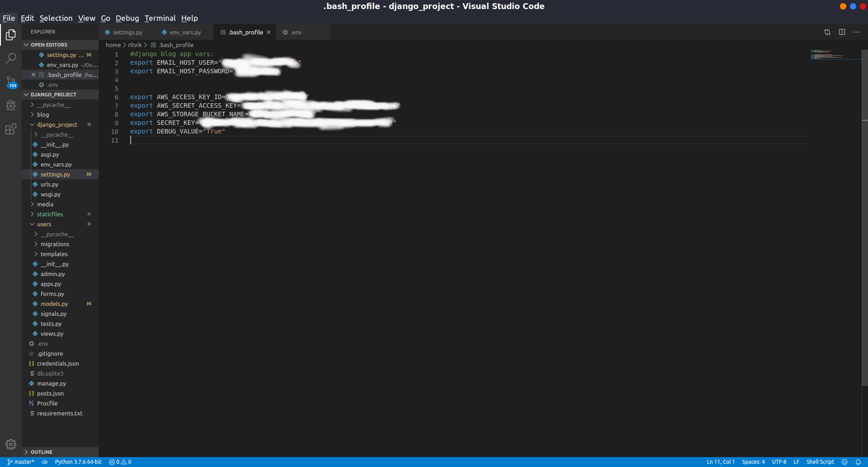Split the editor using the toolbar icon
The width and height of the screenshot is (868, 467).
841,32
